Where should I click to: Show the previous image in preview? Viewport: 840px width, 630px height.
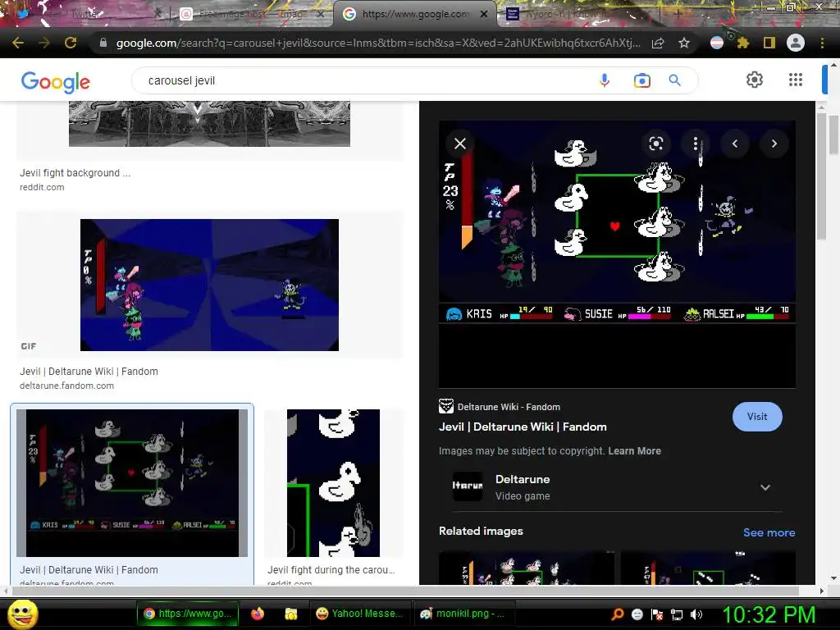click(x=735, y=143)
